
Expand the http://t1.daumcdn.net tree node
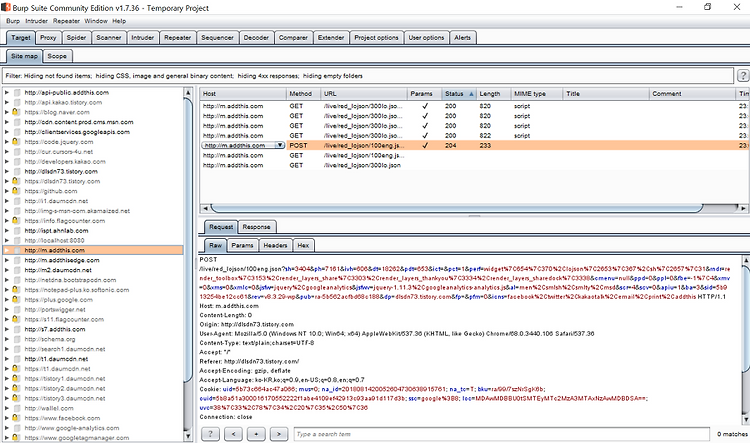7,359
